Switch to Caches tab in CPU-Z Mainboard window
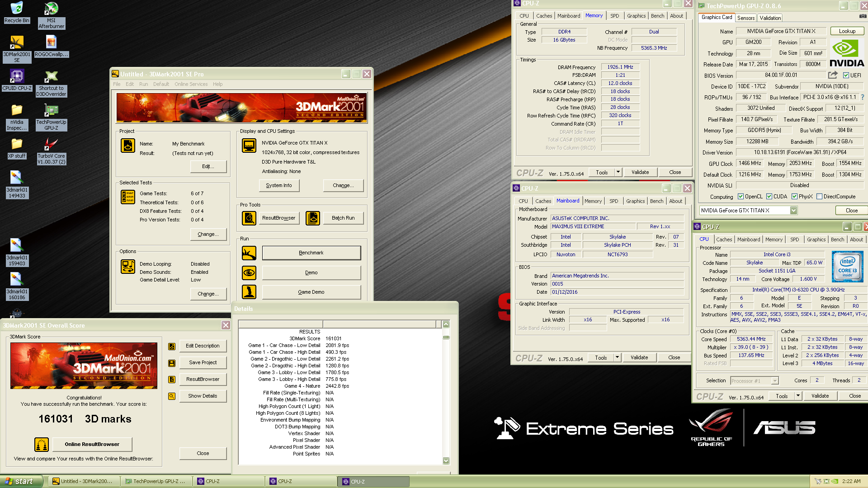The width and height of the screenshot is (868, 488). [x=543, y=201]
